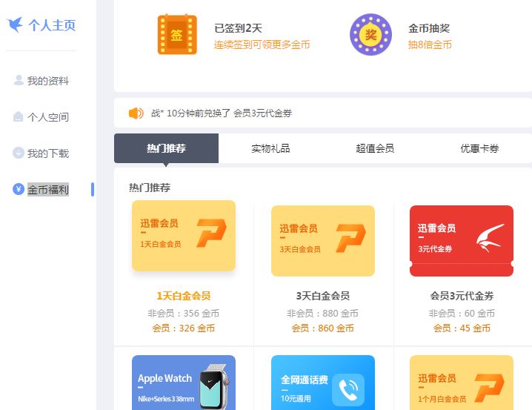Open the 1个月白金会员 card
This screenshot has width=532, height=410.
pyautogui.click(x=461, y=383)
